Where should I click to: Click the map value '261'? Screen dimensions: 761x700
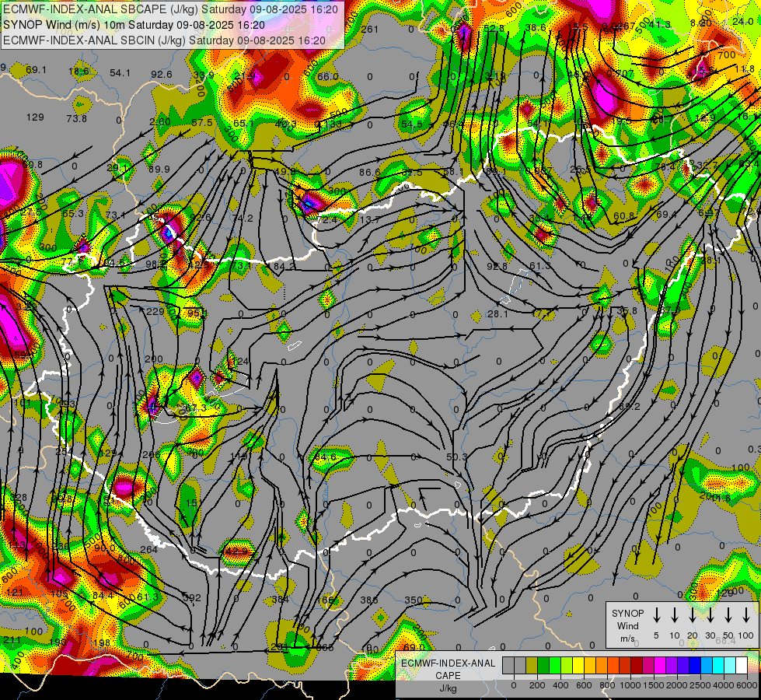click(369, 29)
